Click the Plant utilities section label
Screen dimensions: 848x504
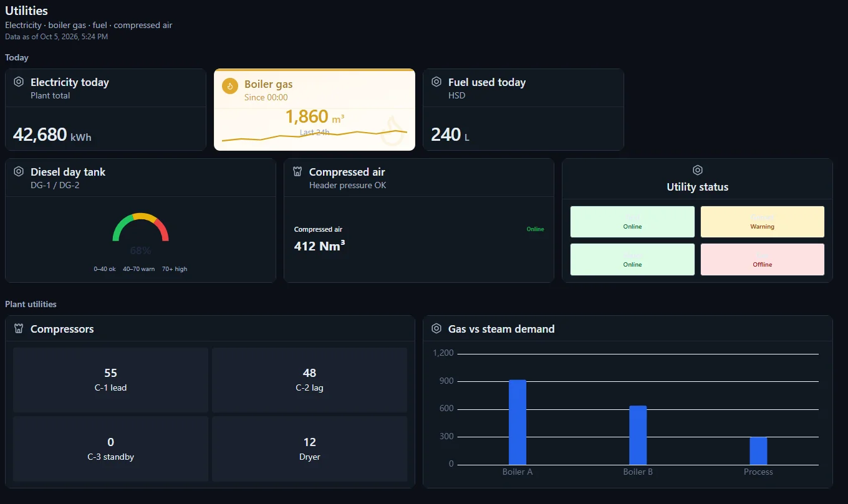pyautogui.click(x=31, y=304)
